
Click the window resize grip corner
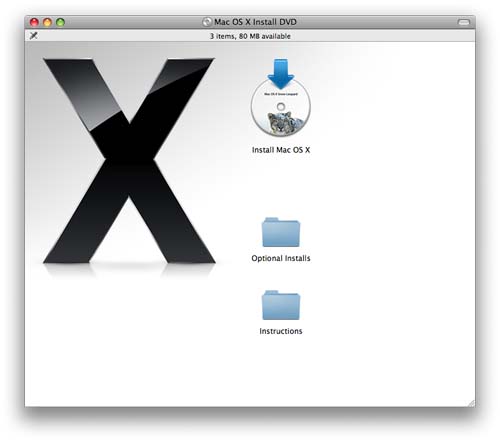[471, 403]
